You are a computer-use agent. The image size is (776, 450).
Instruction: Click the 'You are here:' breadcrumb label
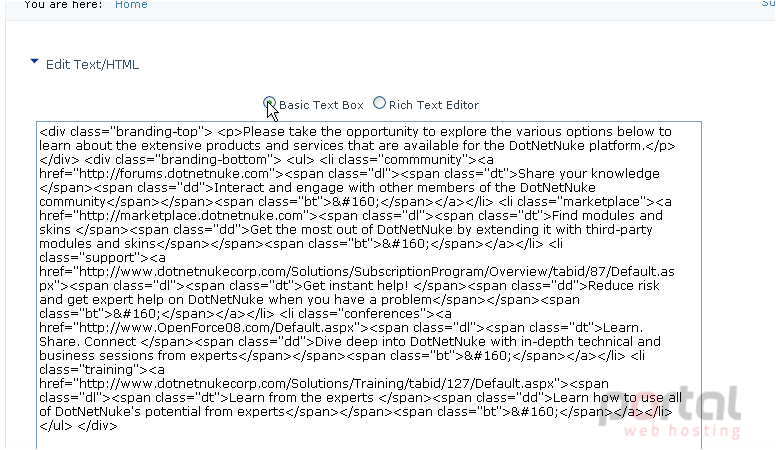point(63,4)
